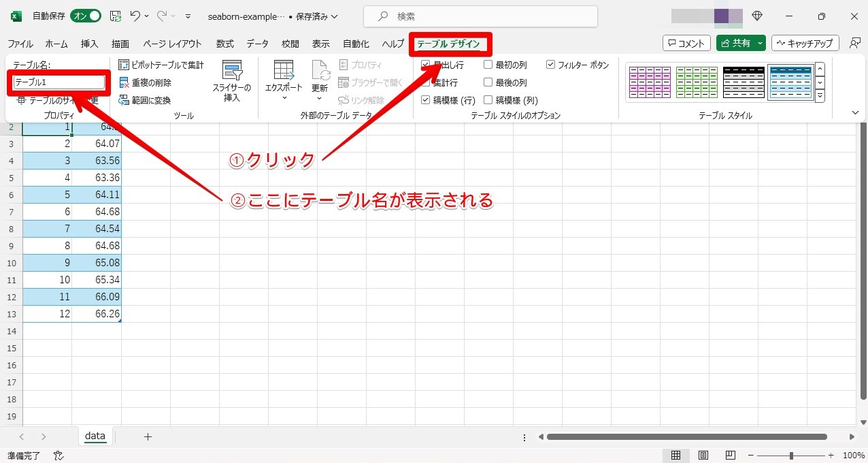
Task: Disable the filter button checkbox
Action: pyautogui.click(x=551, y=65)
